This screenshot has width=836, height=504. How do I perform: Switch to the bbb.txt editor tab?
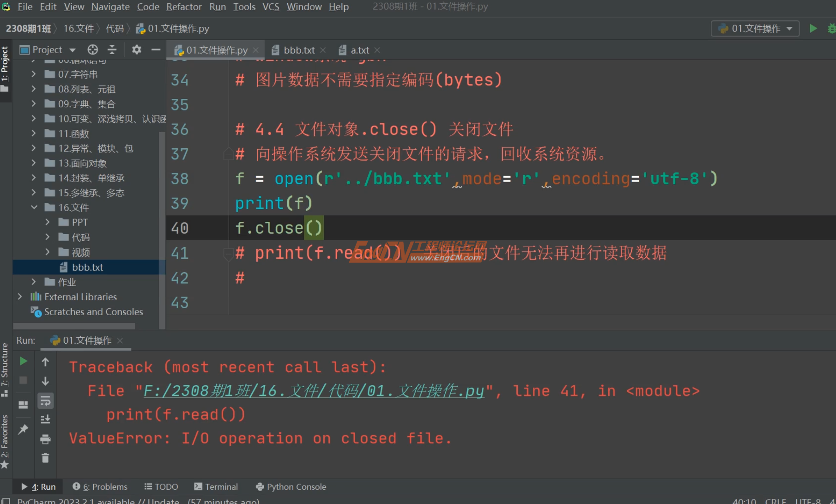pyautogui.click(x=297, y=50)
